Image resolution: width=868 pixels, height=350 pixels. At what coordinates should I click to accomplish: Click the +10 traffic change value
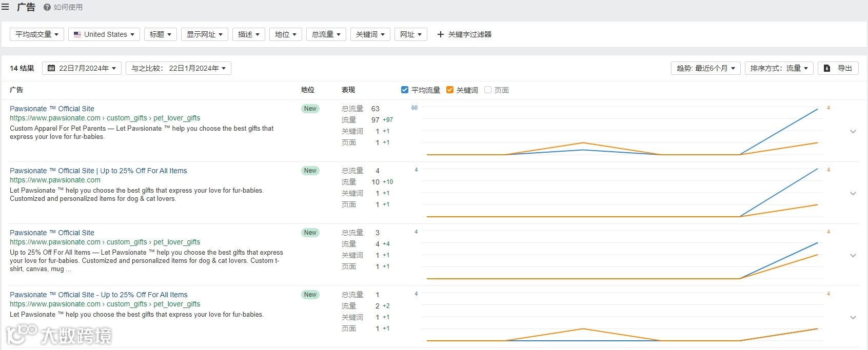(x=388, y=182)
